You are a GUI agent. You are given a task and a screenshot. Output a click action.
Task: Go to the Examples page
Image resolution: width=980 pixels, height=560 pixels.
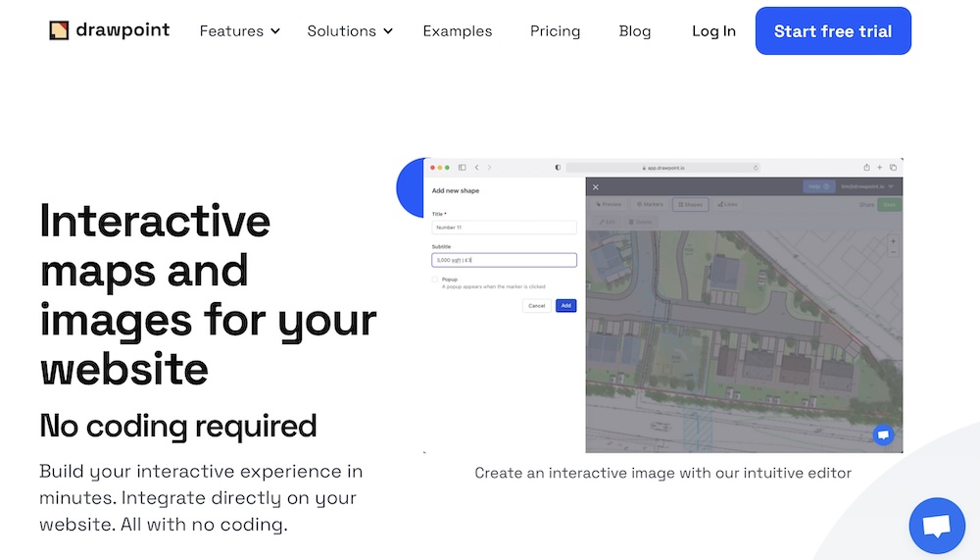pyautogui.click(x=458, y=30)
